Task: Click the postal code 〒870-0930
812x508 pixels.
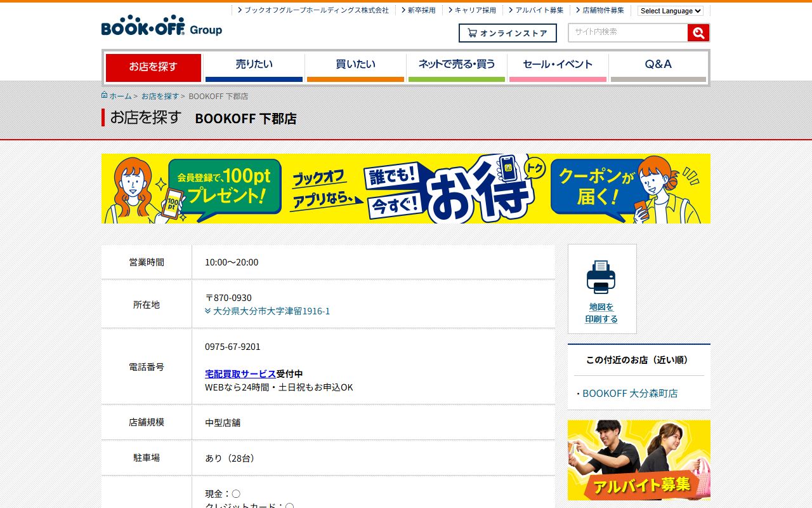Action: (x=228, y=298)
